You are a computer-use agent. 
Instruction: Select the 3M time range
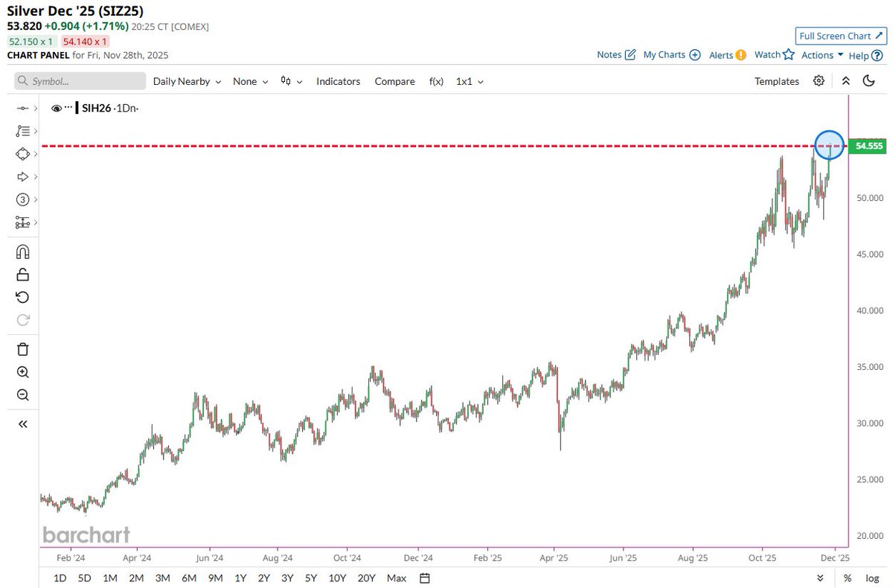pos(162,578)
